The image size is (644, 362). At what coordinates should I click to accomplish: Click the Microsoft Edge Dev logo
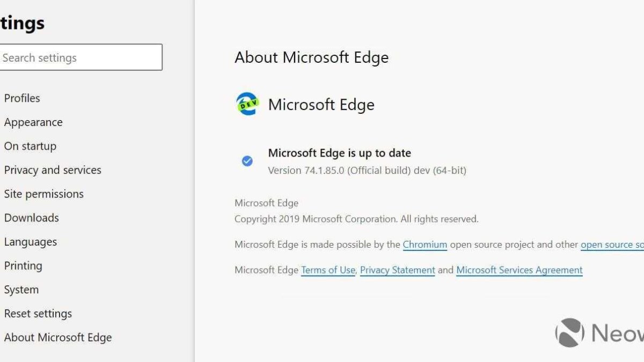tap(246, 104)
